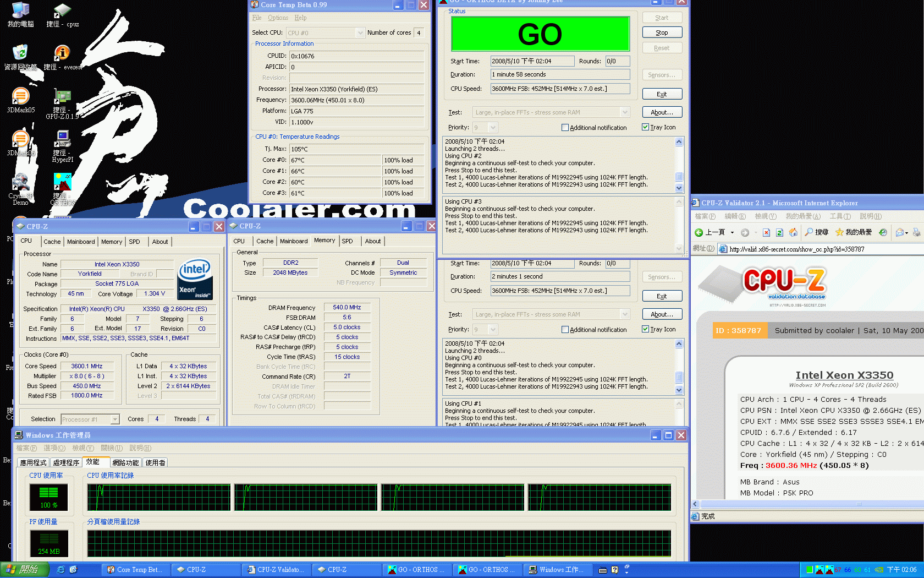
Task: Open Processor Selection dropdown in CPU-Z
Action: point(115,419)
